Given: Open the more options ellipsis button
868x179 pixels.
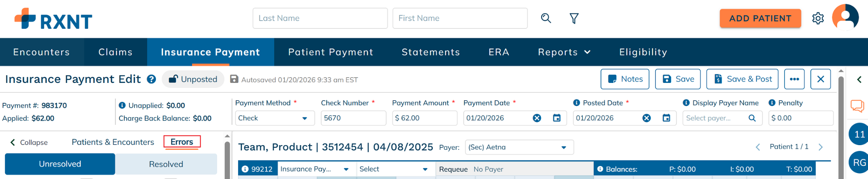Looking at the screenshot, I should 794,79.
